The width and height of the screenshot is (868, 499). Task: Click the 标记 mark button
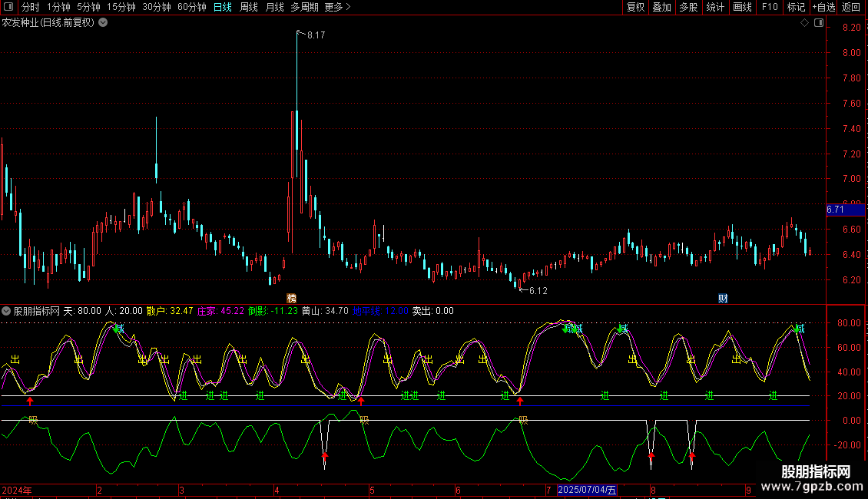796,7
